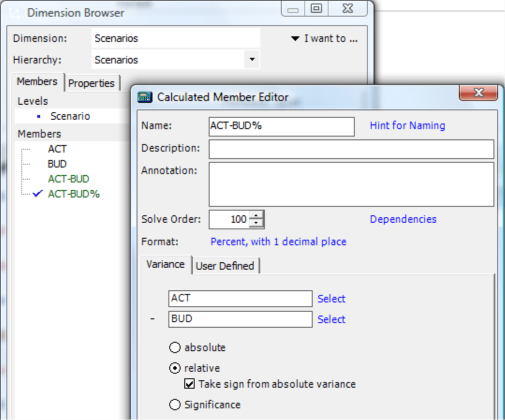Switch to the Properties tab
The image size is (505, 420).
tap(91, 83)
